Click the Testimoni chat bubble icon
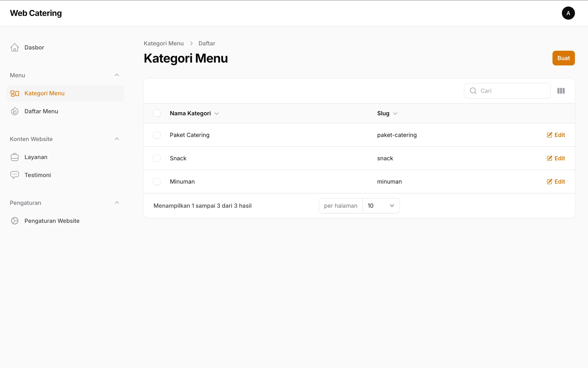 pos(14,175)
